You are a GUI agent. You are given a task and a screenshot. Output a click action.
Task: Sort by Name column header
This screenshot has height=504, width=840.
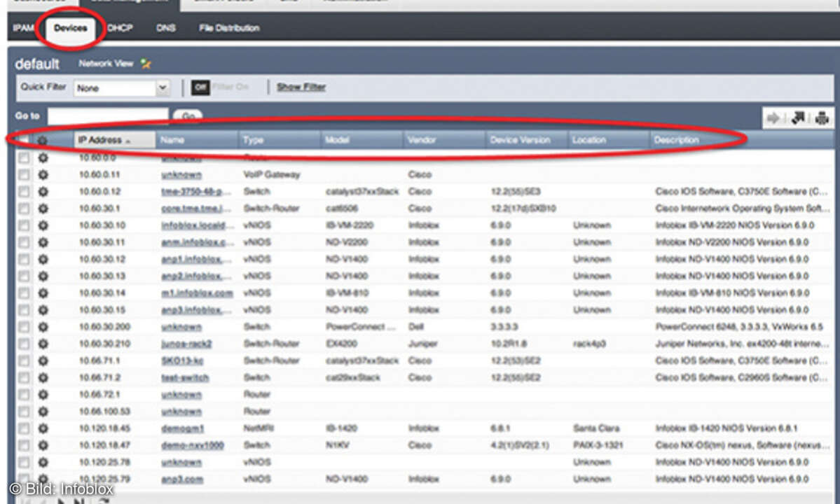(197, 139)
